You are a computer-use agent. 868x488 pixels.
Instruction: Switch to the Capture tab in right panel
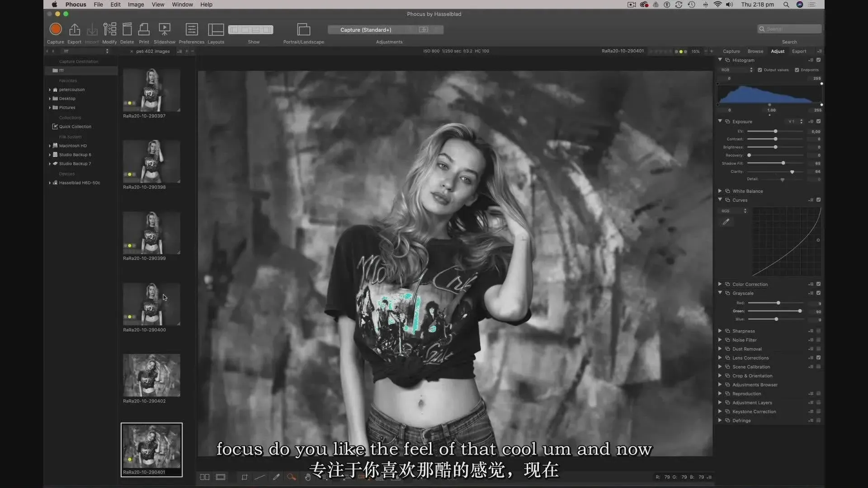tap(731, 52)
